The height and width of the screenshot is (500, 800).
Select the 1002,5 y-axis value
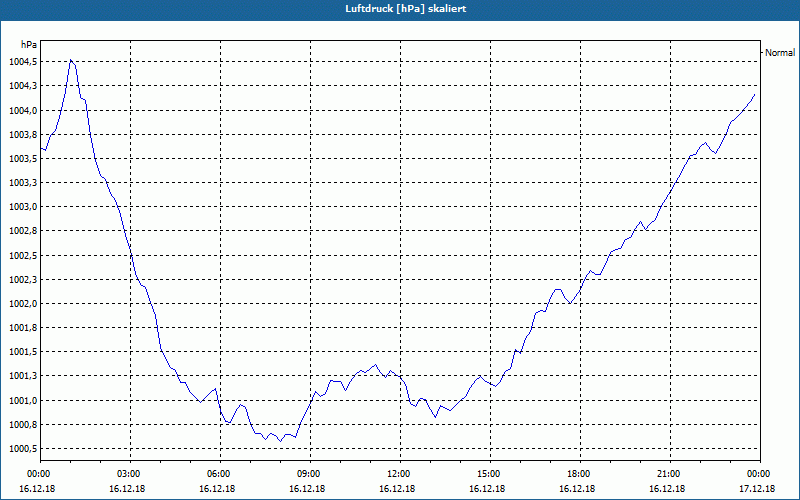click(22, 255)
